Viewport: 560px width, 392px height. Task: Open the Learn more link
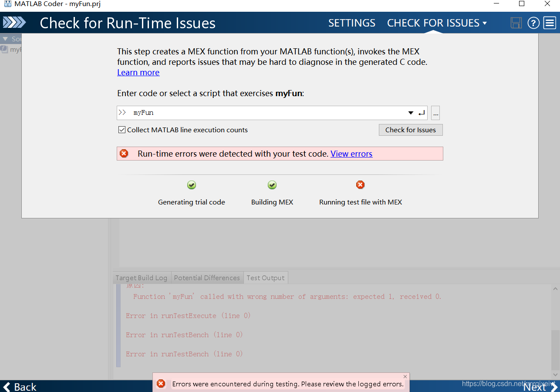[138, 73]
